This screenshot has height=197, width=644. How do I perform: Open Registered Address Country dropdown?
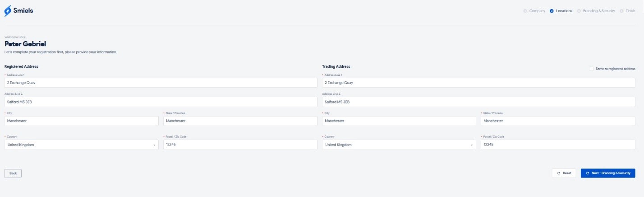pyautogui.click(x=81, y=145)
